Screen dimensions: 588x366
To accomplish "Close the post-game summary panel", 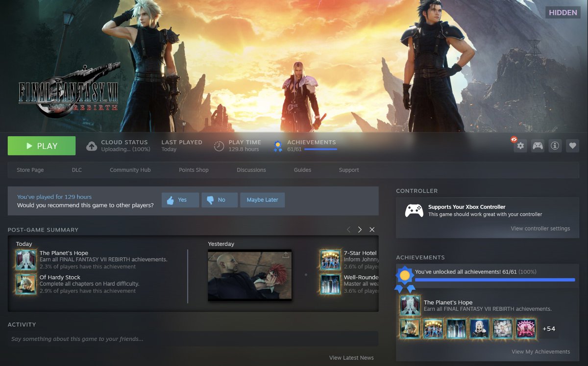I will click(372, 230).
